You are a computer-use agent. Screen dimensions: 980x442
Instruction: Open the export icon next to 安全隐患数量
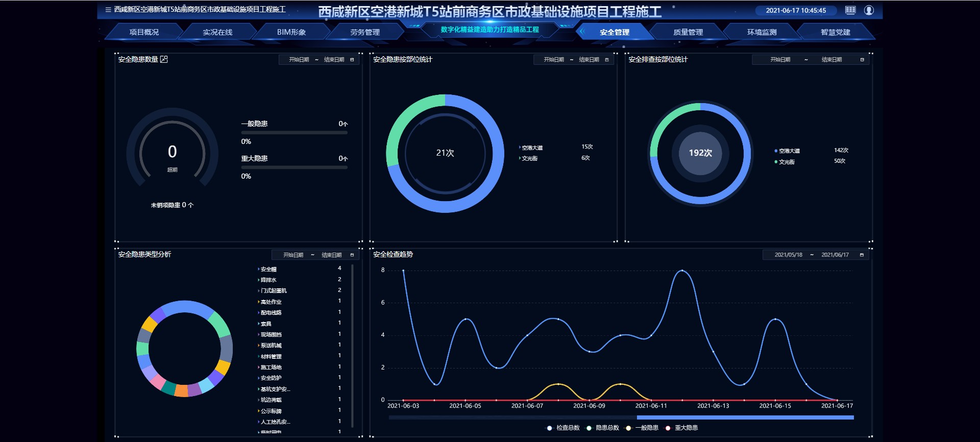click(x=164, y=60)
